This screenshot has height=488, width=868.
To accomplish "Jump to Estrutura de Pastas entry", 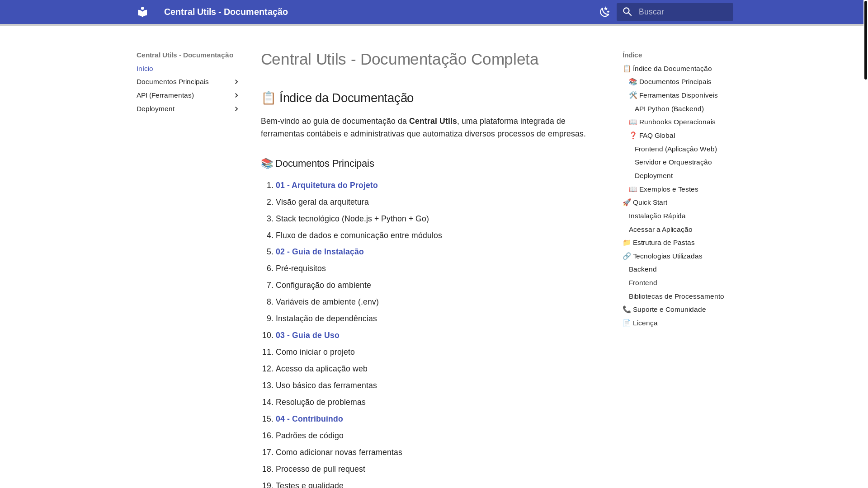I will 659,243.
